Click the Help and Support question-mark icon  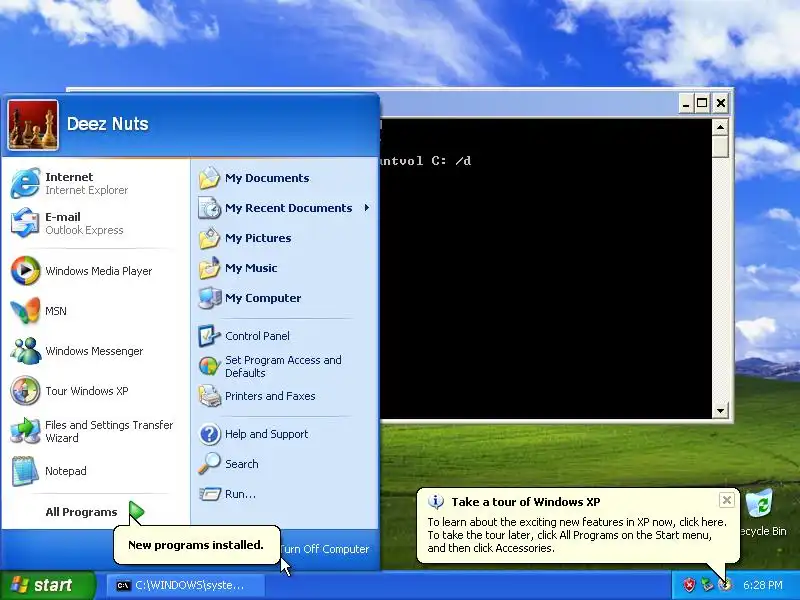click(x=209, y=434)
